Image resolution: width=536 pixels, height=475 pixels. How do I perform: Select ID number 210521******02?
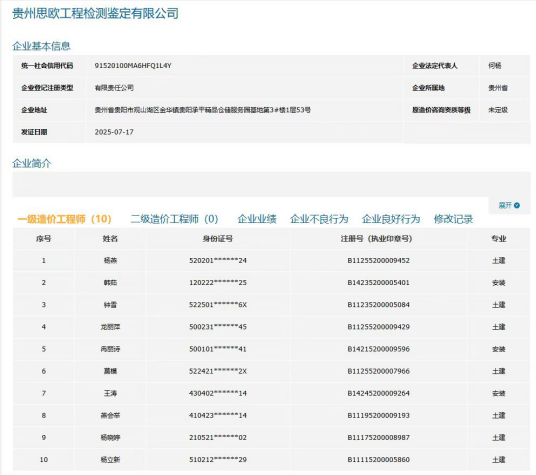(x=218, y=437)
